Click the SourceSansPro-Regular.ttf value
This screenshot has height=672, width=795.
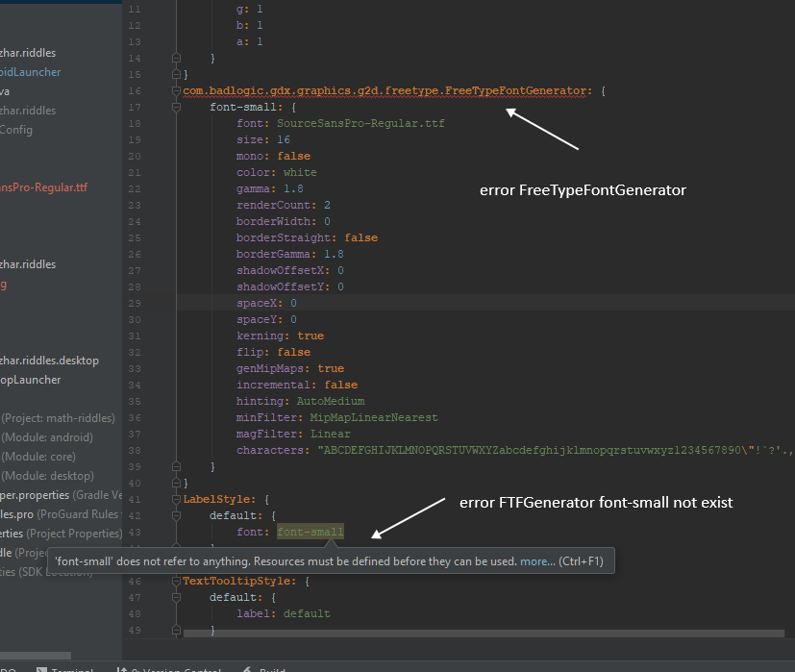pos(360,123)
